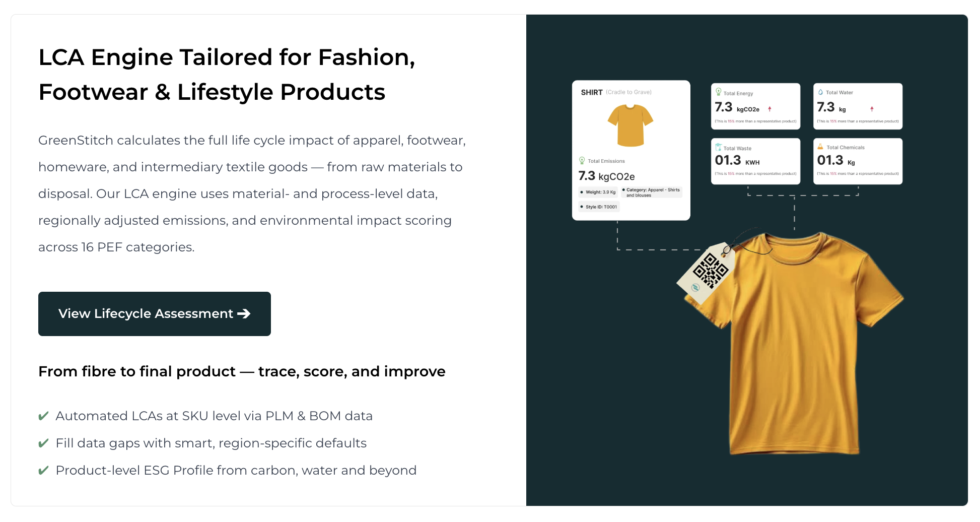Click the small shirt thumbnail in SHIRT card
The height and width of the screenshot is (522, 980).
[631, 125]
